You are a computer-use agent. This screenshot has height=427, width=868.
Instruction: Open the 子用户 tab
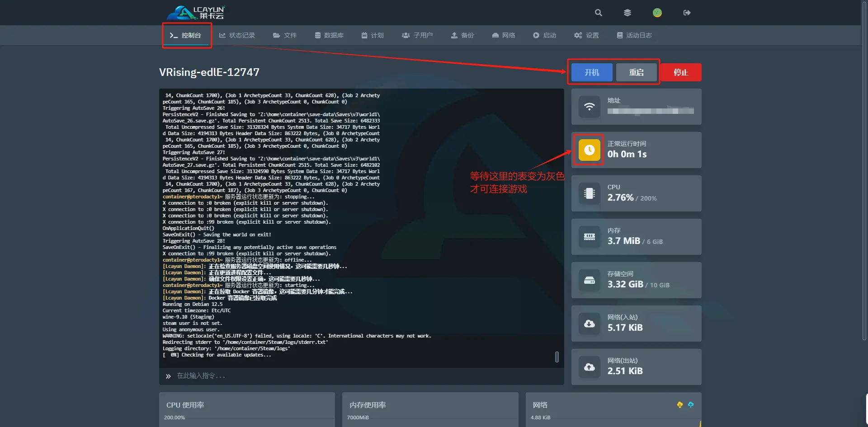pyautogui.click(x=417, y=35)
